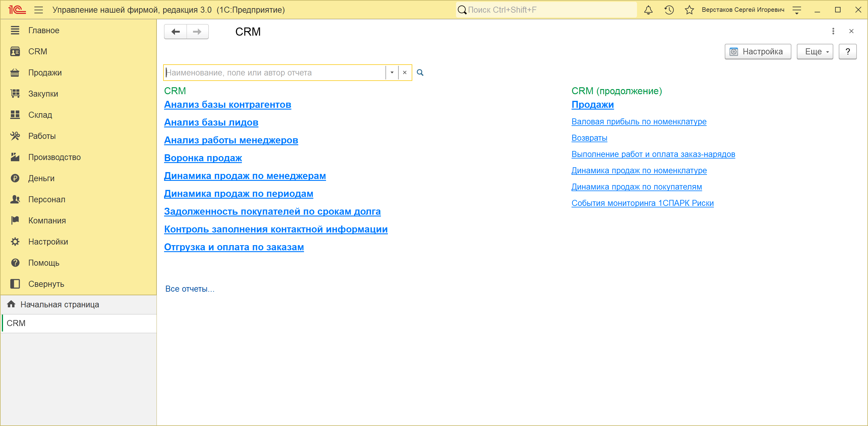Screen dimensions: 868x426
Task: Click the home icon of Начальная страница
Action: [11, 304]
